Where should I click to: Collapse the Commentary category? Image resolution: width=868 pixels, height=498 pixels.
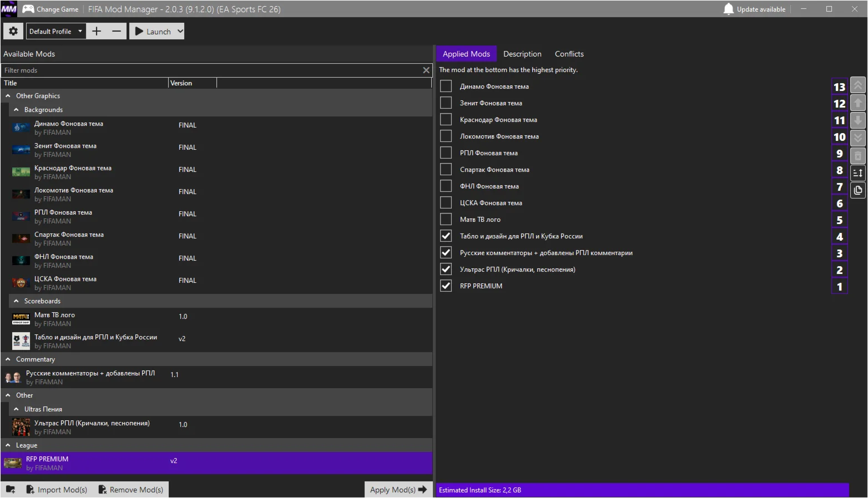click(8, 359)
